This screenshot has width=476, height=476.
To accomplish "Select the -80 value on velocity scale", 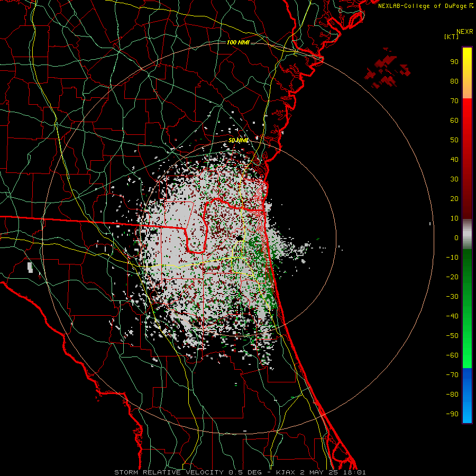I will coord(452,395).
